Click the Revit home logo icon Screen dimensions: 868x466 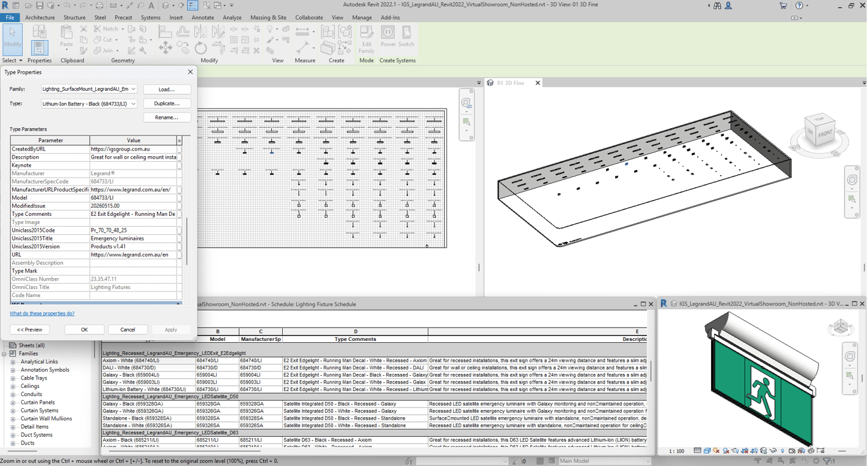pos(6,5)
